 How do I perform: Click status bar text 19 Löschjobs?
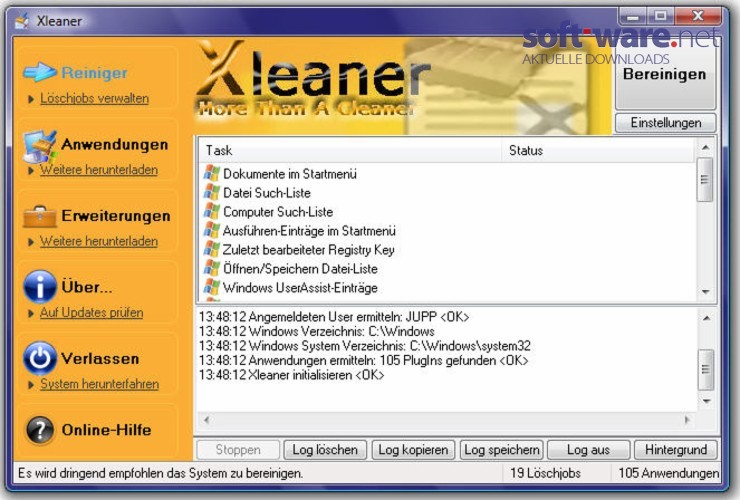click(546, 473)
